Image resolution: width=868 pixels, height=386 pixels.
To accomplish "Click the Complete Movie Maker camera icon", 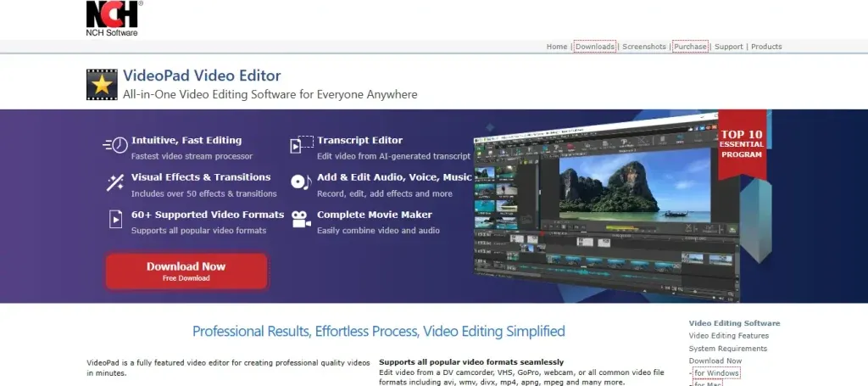I will point(301,220).
